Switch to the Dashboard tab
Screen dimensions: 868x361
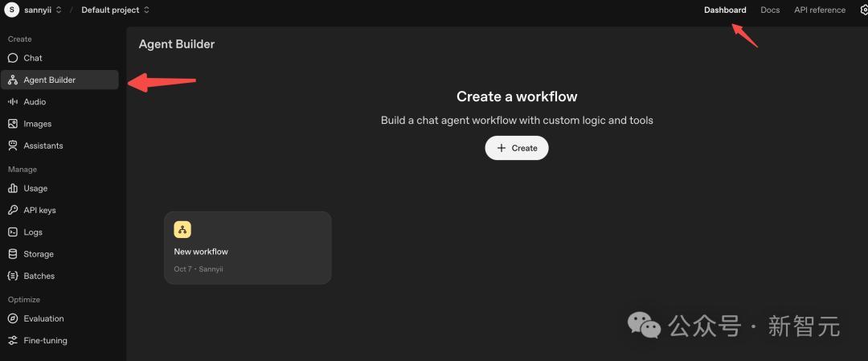pos(725,10)
